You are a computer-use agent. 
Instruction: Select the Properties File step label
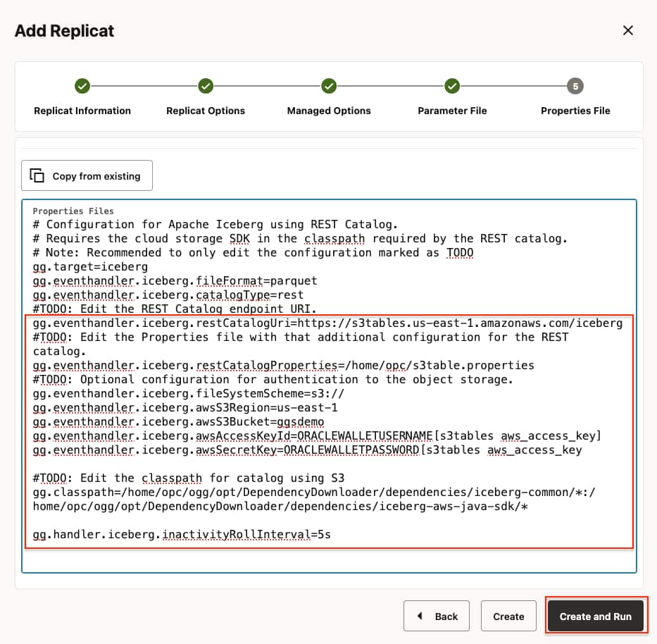point(575,111)
